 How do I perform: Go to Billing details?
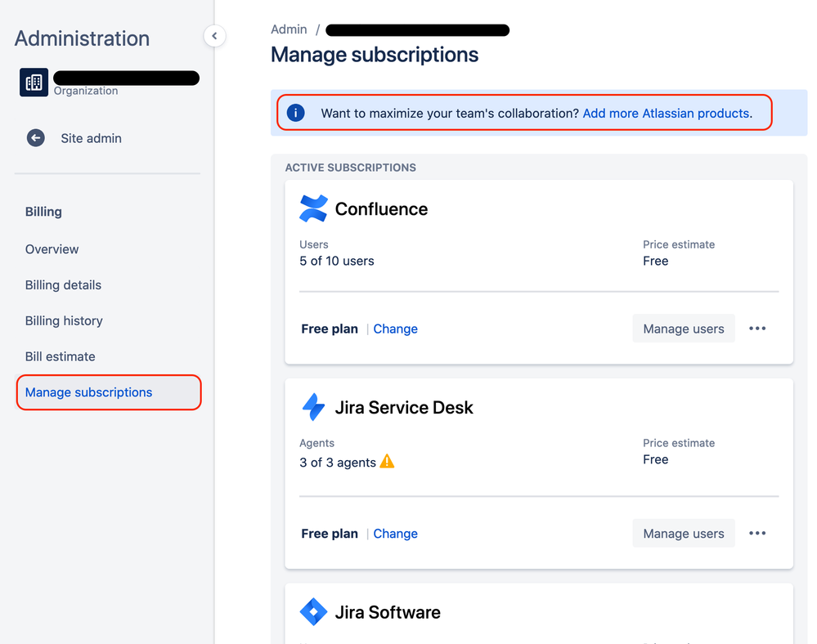pos(64,285)
